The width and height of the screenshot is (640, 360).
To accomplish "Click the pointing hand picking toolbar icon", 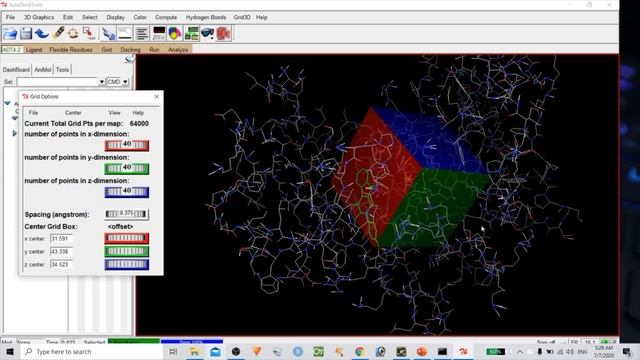I will point(109,33).
